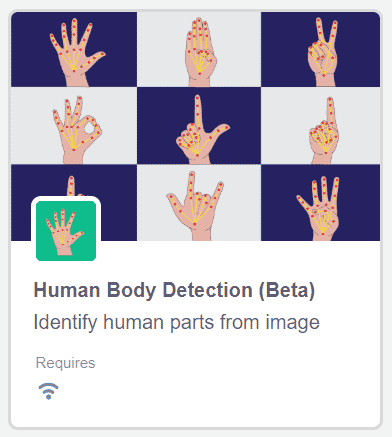The width and height of the screenshot is (392, 437).
Task: Click the Wi-Fi requirement icon
Action: (x=49, y=391)
